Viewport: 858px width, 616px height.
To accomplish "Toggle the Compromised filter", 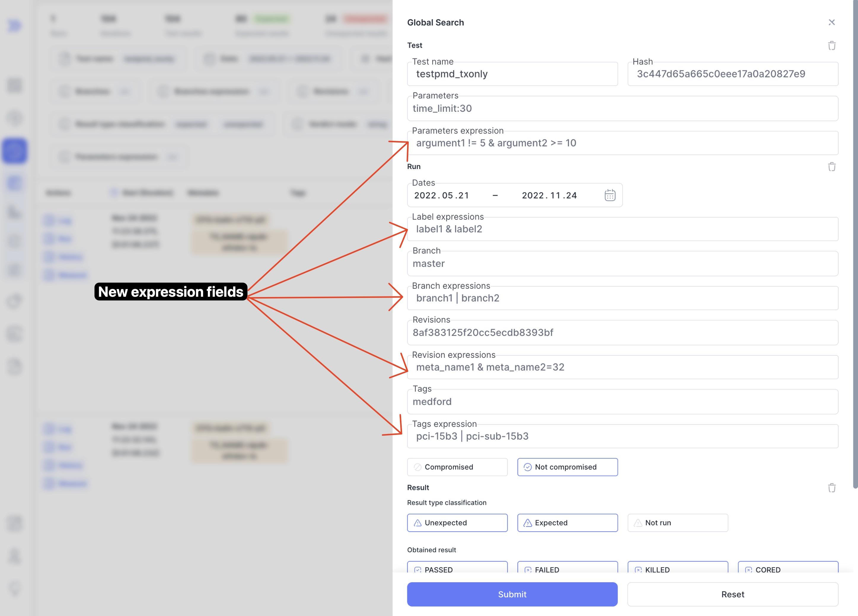I will click(x=457, y=467).
